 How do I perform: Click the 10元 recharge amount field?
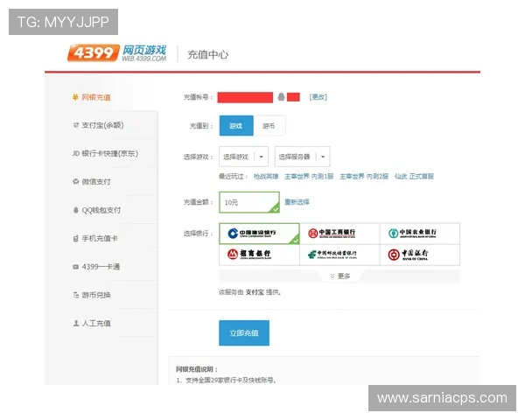[x=248, y=202]
